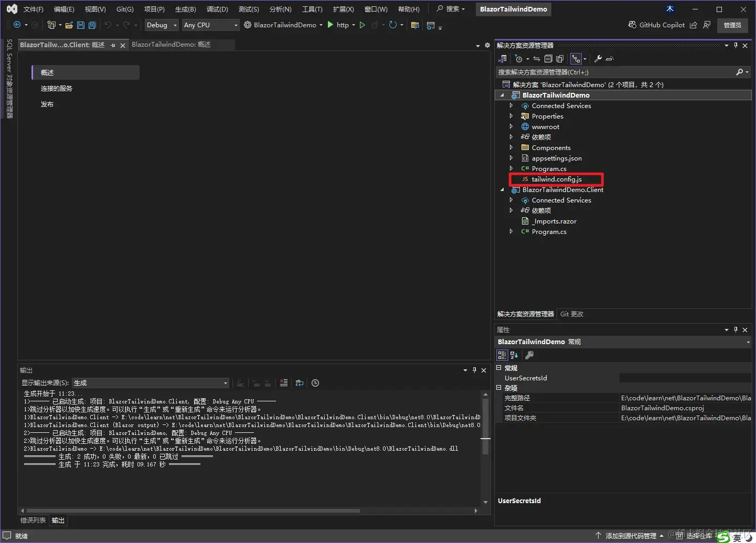
Task: Open the 工具(T) menu
Action: [x=312, y=9]
